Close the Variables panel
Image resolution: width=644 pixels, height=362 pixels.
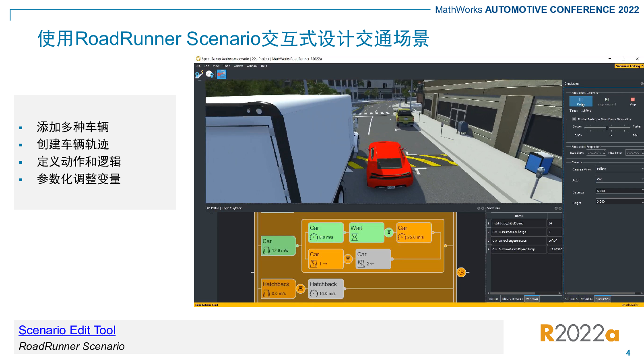[560, 208]
